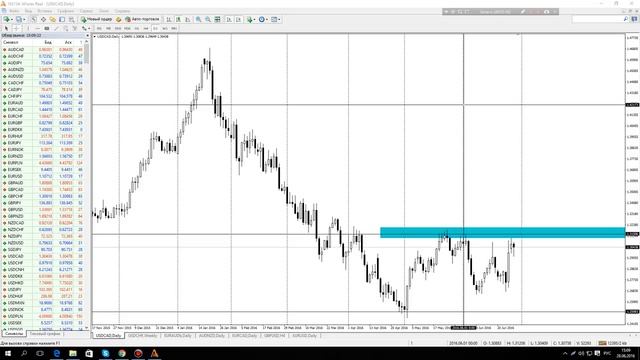Open the Тиковый график tab

pyautogui.click(x=45, y=334)
